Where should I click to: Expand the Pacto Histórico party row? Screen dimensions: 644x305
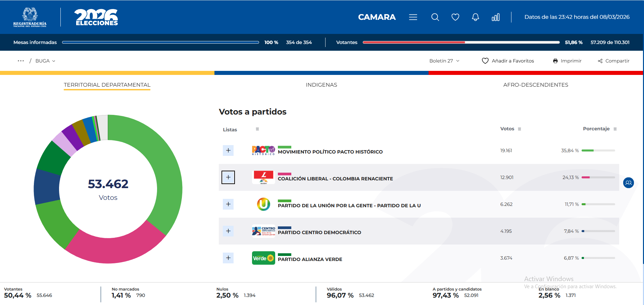pos(228,150)
